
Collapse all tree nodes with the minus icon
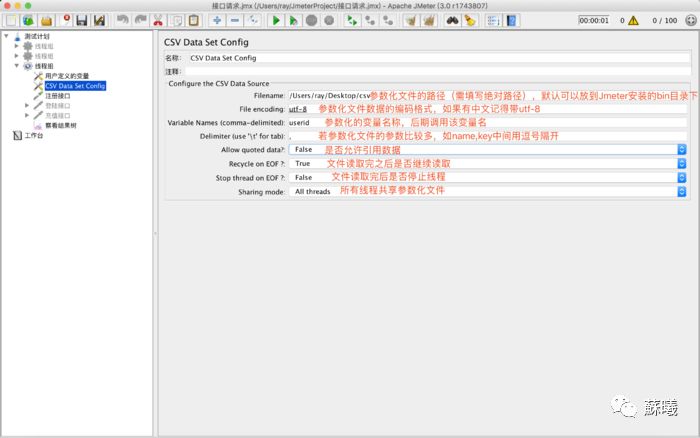235,21
